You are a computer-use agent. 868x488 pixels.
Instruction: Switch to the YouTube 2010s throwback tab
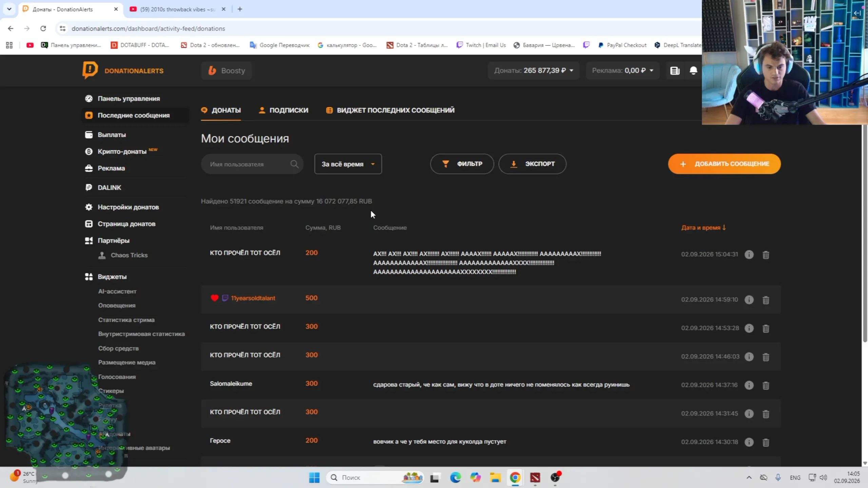[177, 9]
